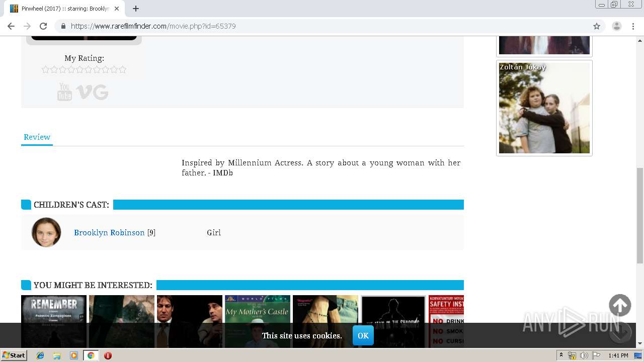Open the My Mother's Castle poster
The width and height of the screenshot is (644, 362).
pos(258,321)
